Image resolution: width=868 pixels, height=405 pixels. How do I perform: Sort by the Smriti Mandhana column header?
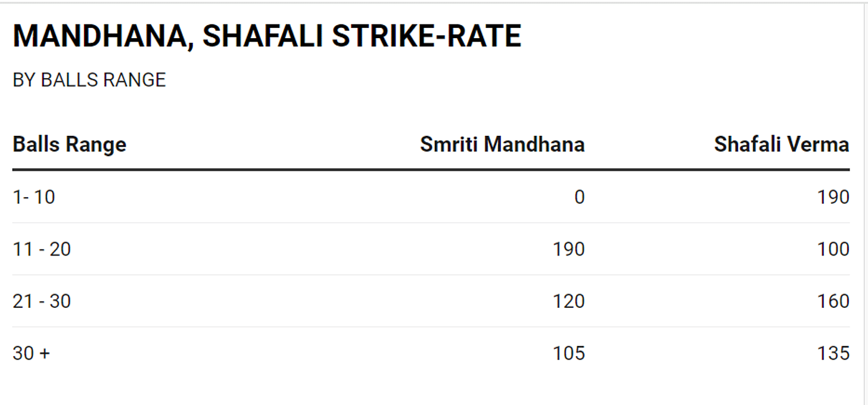(x=502, y=145)
